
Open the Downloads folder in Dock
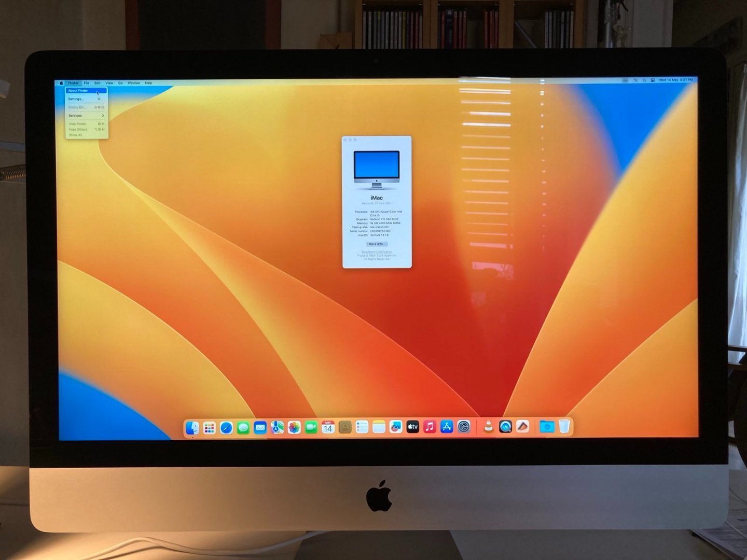(547, 426)
